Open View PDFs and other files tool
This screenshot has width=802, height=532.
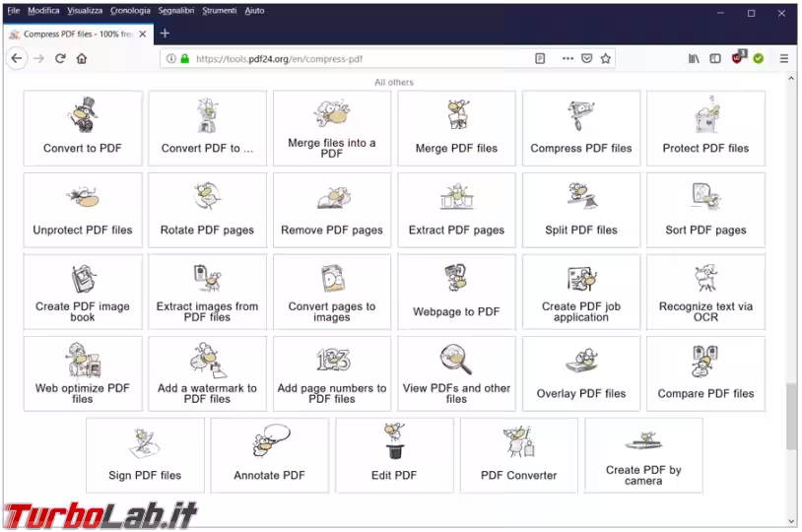point(456,374)
